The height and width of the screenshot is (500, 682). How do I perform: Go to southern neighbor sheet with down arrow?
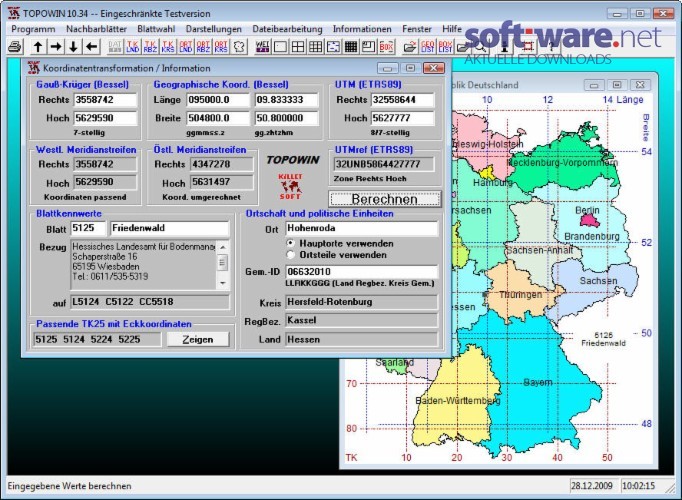pyautogui.click(x=74, y=47)
